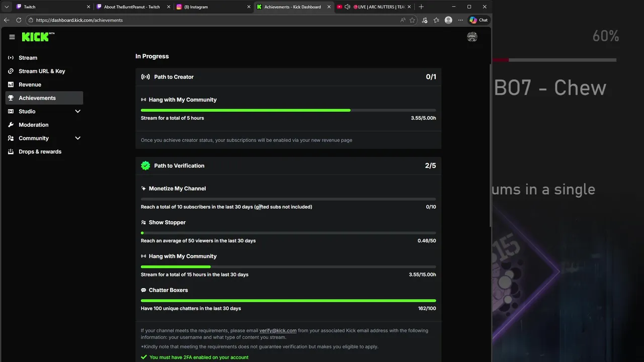
Task: Select the Achievements Kick Dashboard tab
Action: point(294,7)
